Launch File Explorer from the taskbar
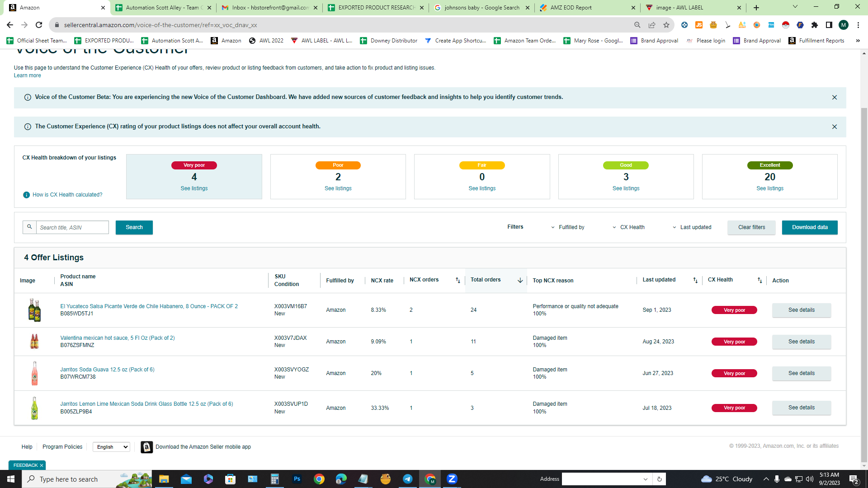The height and width of the screenshot is (488, 868). [x=164, y=479]
